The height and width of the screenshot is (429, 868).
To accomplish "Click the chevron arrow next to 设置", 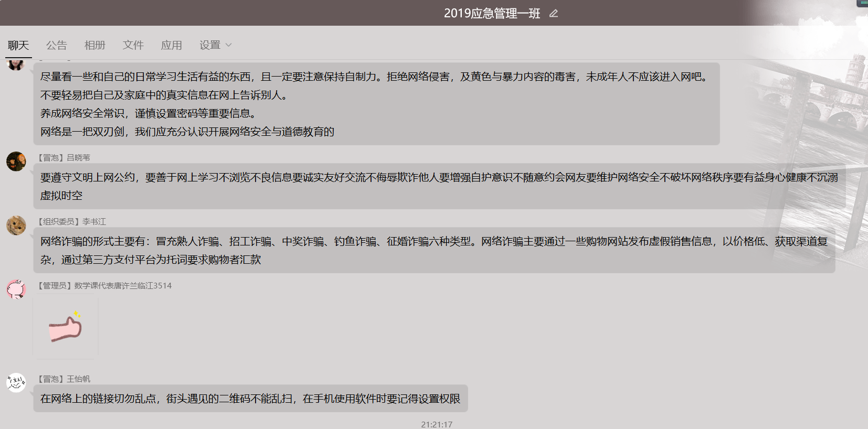I will coord(229,45).
